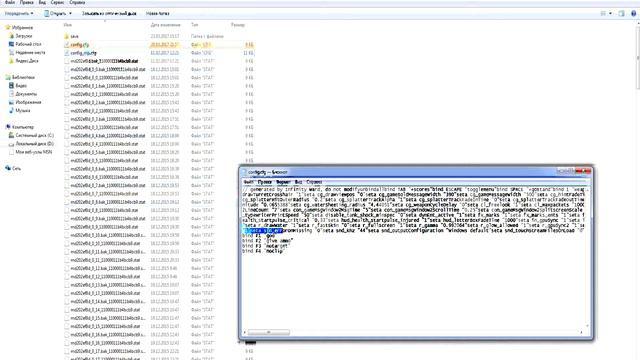Image resolution: width=640 pixels, height=360 pixels.
Task: Select the save folder
Action: coord(74,36)
